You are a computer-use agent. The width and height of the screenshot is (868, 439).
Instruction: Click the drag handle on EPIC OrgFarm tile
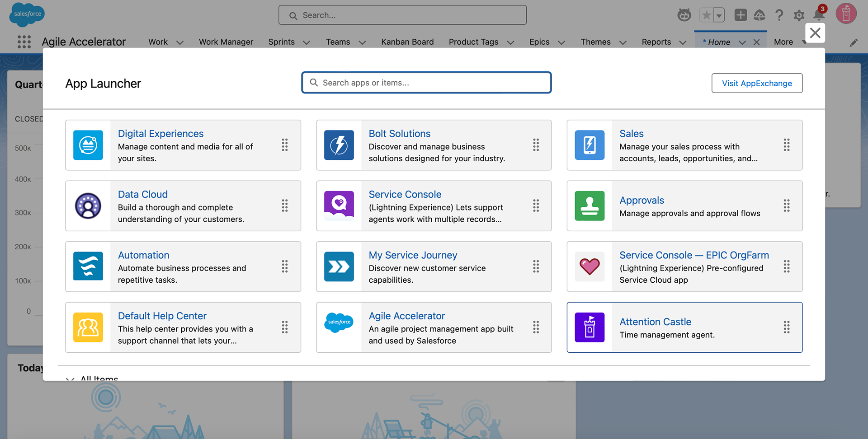coord(787,266)
